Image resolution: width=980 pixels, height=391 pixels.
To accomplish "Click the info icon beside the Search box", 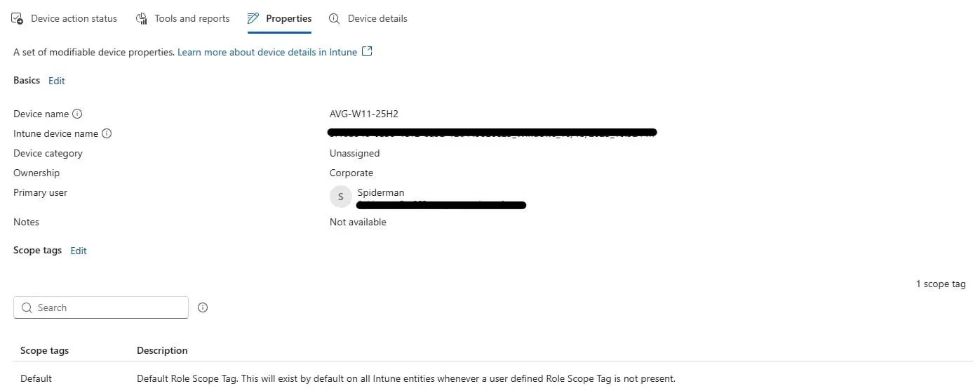I will tap(203, 307).
